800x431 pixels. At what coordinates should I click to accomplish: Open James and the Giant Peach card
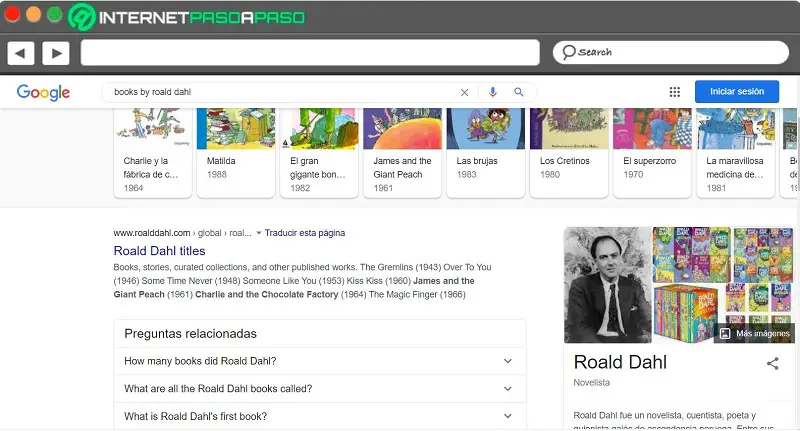pyautogui.click(x=402, y=153)
